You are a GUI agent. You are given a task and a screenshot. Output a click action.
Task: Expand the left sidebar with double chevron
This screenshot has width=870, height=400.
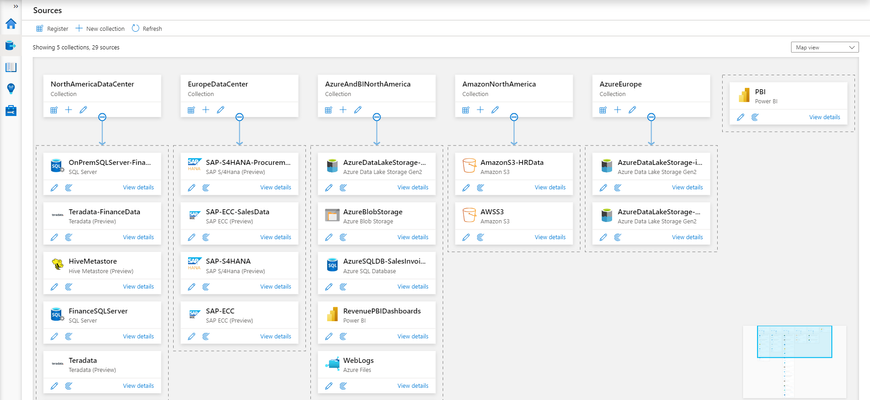(16, 6)
